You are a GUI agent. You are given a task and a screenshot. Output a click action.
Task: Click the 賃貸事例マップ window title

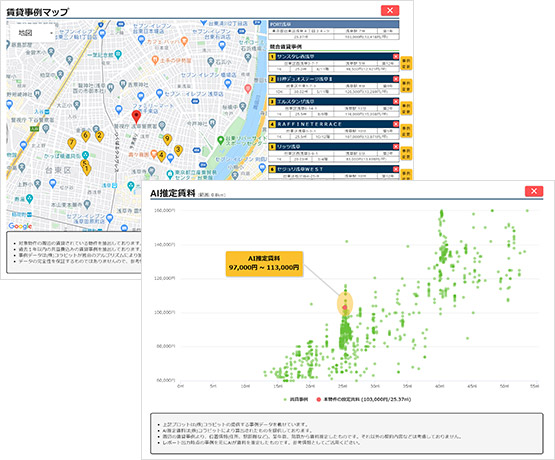(37, 12)
